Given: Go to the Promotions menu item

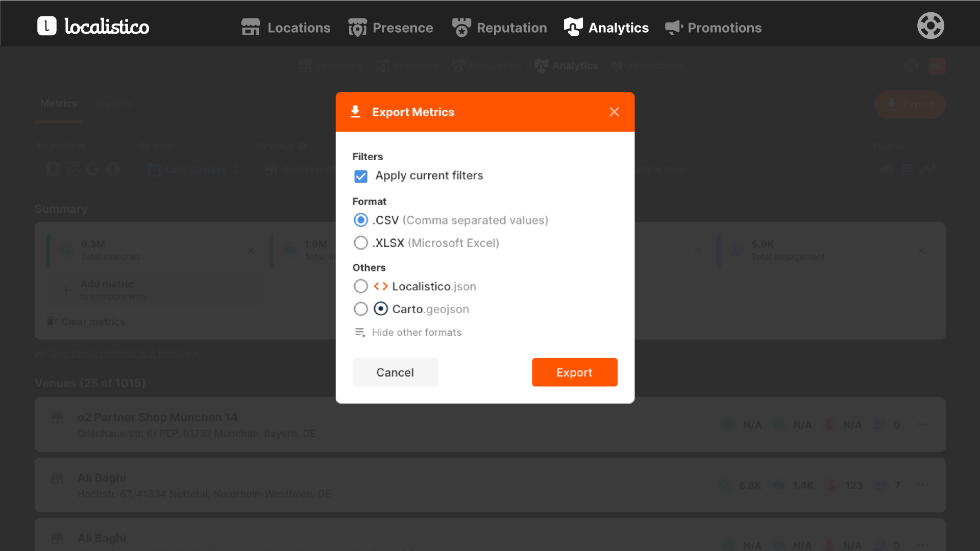Looking at the screenshot, I should tap(724, 28).
